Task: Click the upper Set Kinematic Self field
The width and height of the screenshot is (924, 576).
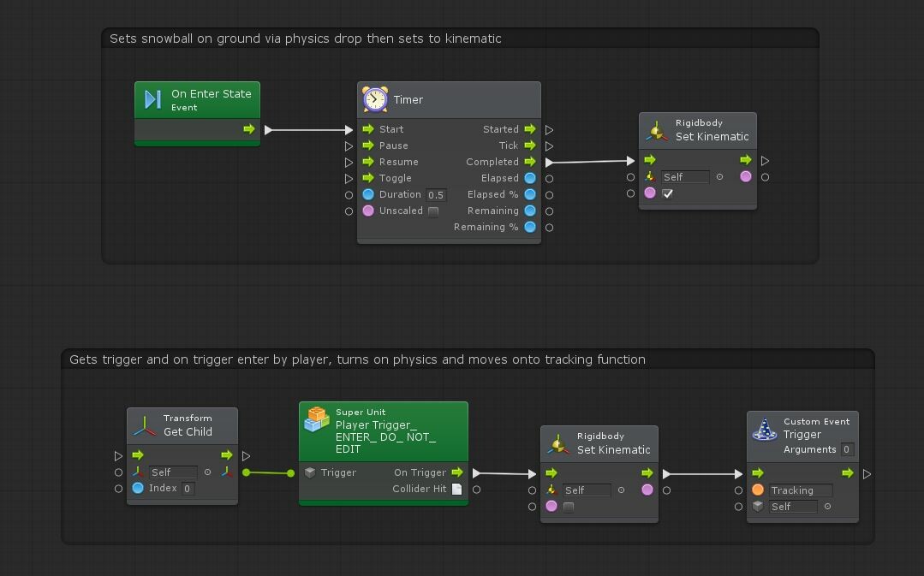Action: (685, 176)
